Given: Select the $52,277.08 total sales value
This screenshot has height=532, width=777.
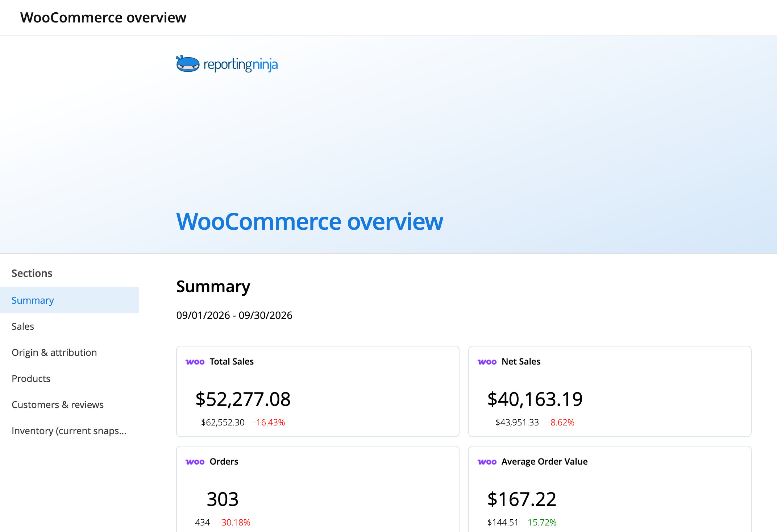Looking at the screenshot, I should (243, 399).
